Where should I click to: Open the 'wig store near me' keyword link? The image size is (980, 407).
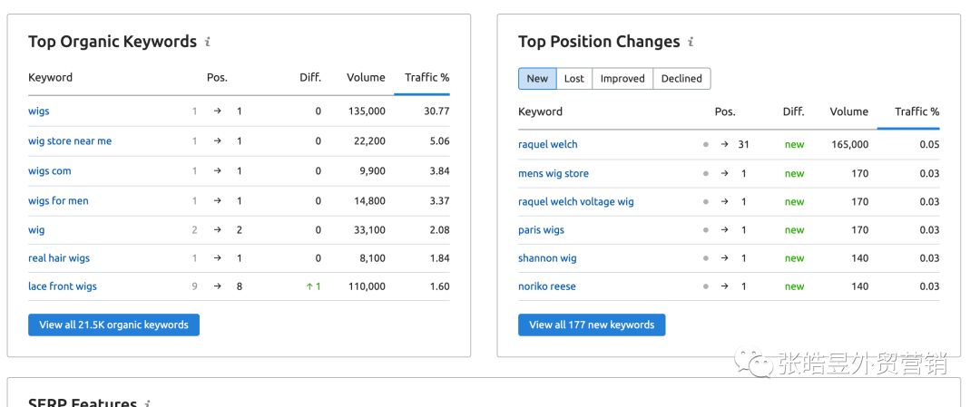70,141
